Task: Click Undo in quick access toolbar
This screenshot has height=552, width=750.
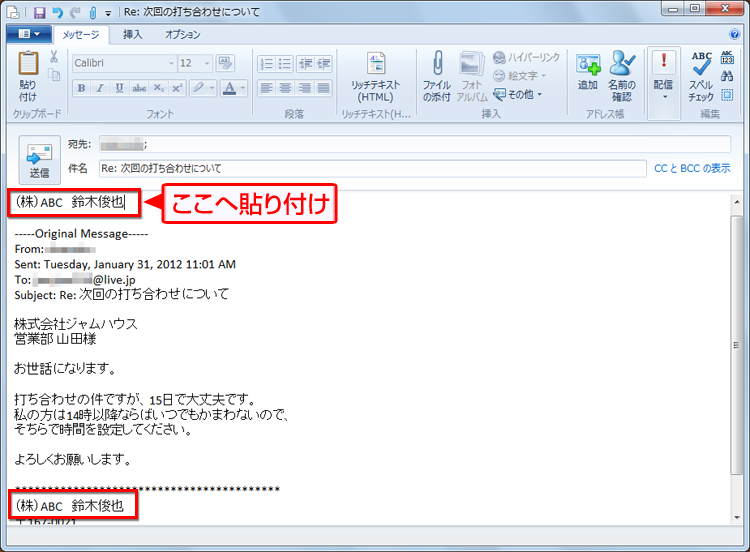Action: coord(57,12)
